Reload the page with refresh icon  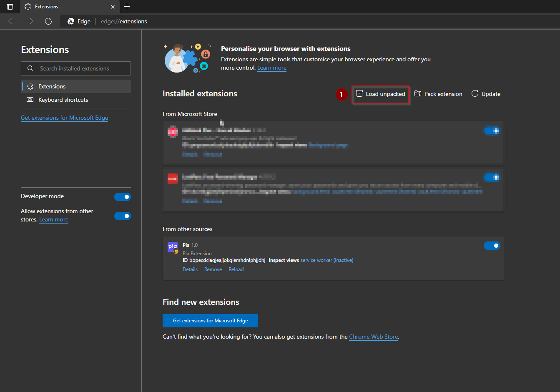[x=48, y=21]
